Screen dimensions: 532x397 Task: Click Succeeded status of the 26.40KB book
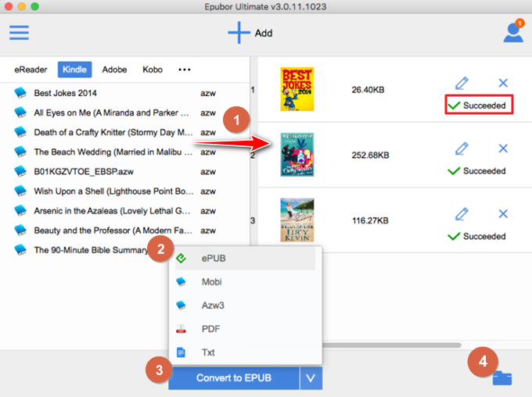477,106
